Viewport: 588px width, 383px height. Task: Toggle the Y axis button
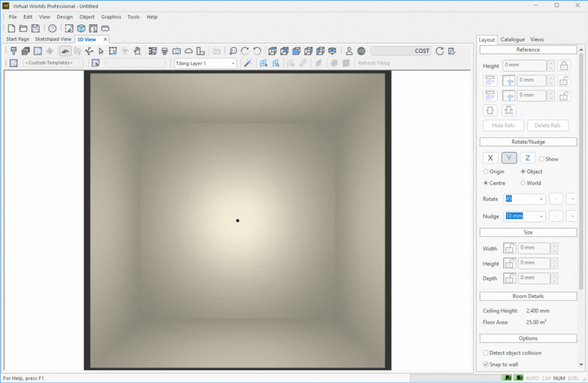point(509,158)
